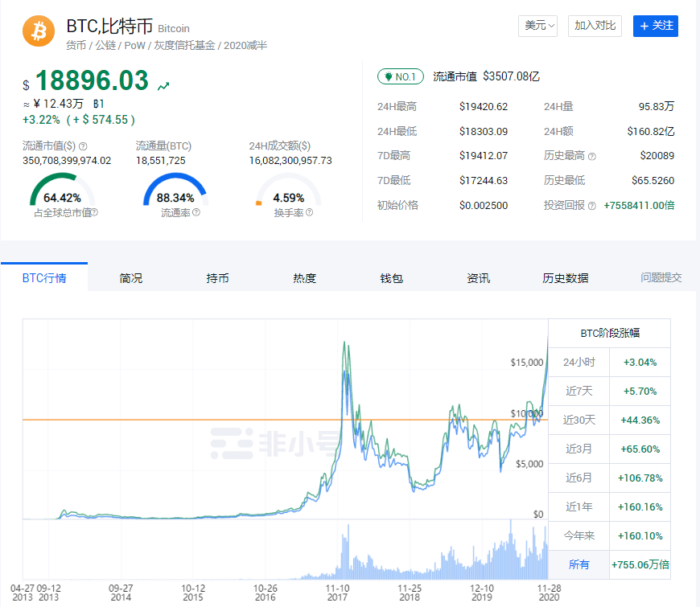Select 所有 range in the stage table
Screen dimensions: 700x607
579,564
